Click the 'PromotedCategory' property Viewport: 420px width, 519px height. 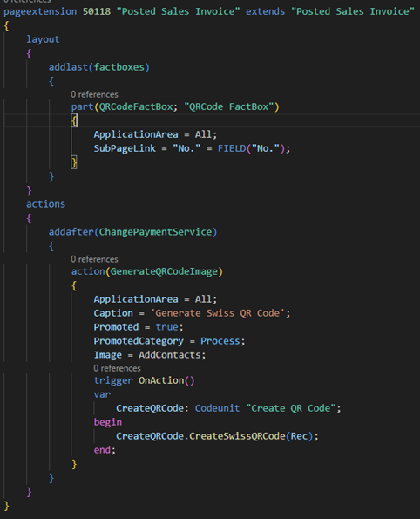coord(139,341)
